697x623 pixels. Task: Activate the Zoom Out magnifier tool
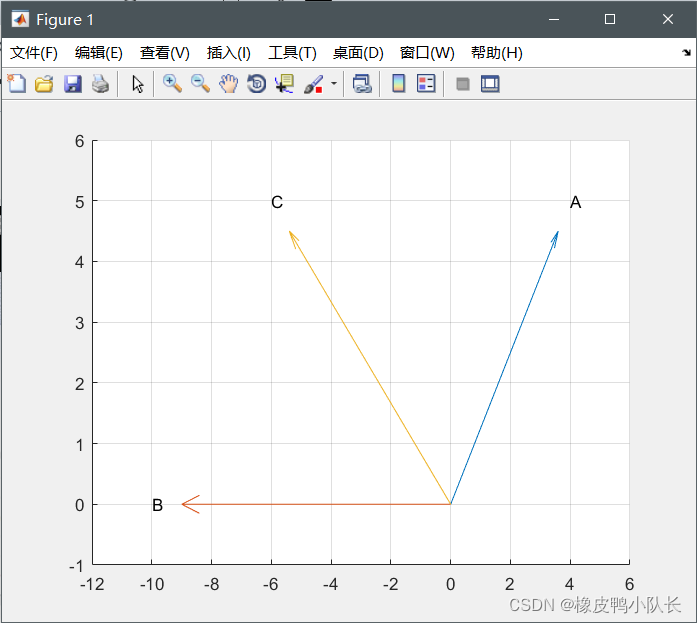[x=200, y=84]
